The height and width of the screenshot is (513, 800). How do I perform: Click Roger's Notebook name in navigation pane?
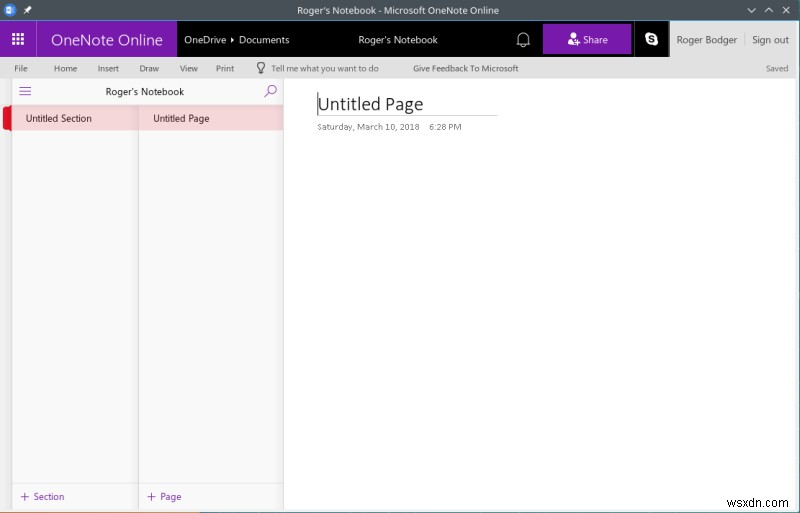tap(145, 92)
